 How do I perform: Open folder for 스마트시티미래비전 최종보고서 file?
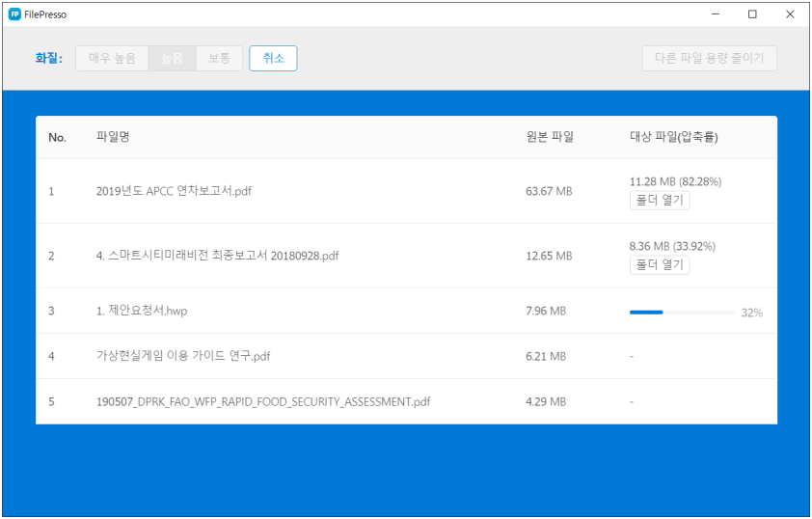point(659,265)
